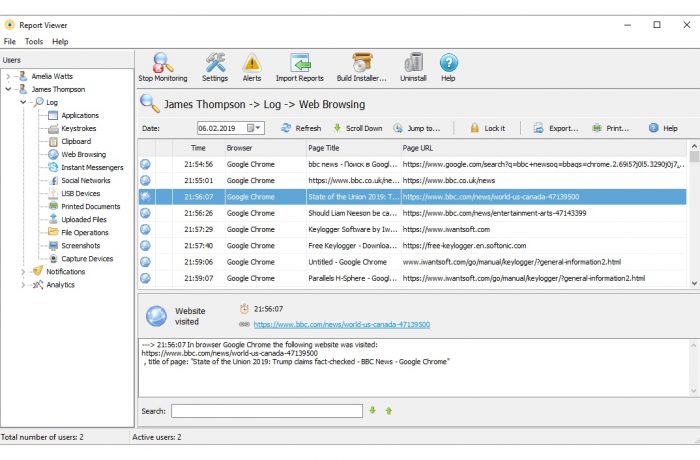Select the Parallels H-Sphere row
Viewport: 700px width, 460px height.
coord(412,278)
